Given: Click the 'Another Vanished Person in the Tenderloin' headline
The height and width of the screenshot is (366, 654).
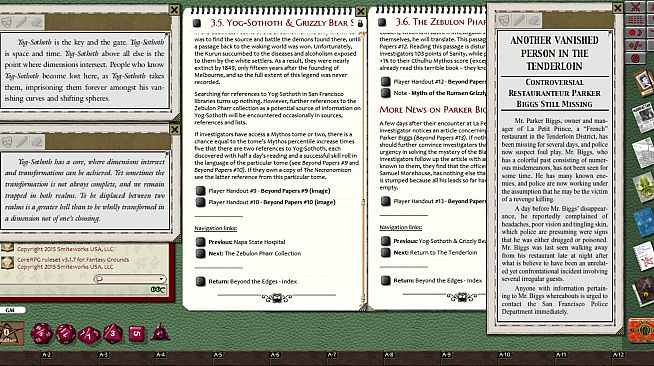Looking at the screenshot, I should [554, 53].
